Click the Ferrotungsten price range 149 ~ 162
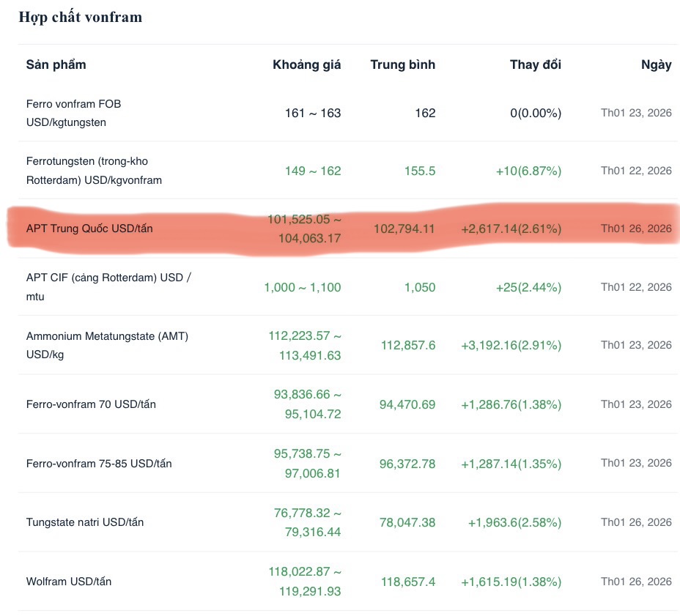680x616 pixels. click(x=313, y=171)
